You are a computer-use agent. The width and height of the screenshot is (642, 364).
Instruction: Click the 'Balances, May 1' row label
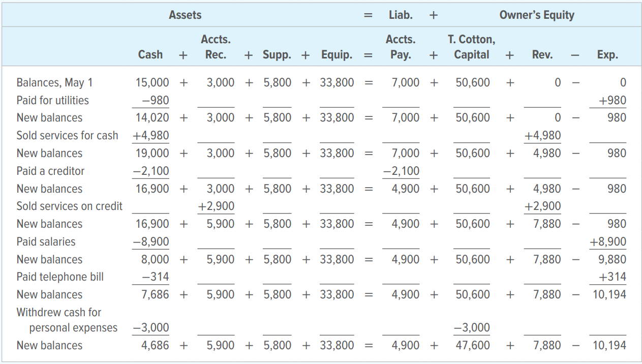point(55,82)
